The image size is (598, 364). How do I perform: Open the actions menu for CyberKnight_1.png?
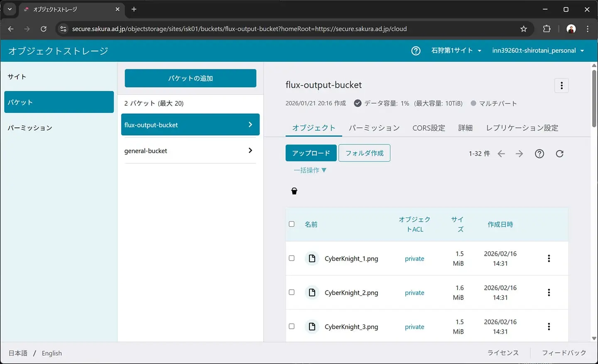(x=549, y=259)
